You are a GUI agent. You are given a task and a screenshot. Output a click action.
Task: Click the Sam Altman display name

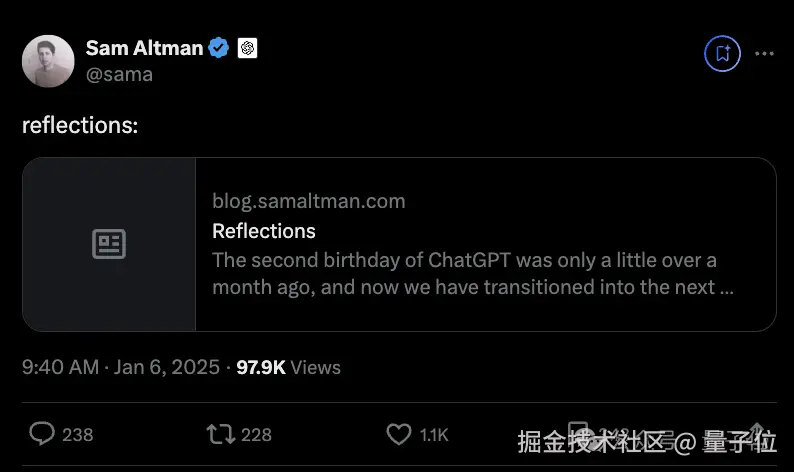click(144, 48)
